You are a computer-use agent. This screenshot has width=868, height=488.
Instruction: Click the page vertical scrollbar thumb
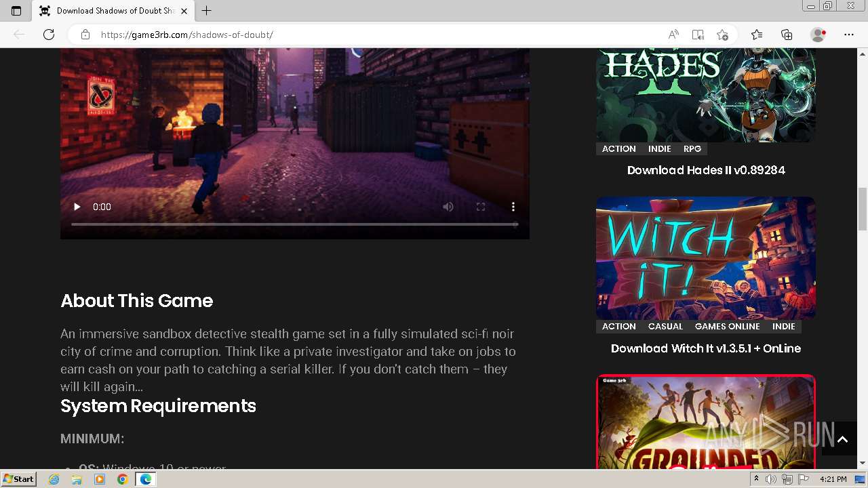click(863, 208)
